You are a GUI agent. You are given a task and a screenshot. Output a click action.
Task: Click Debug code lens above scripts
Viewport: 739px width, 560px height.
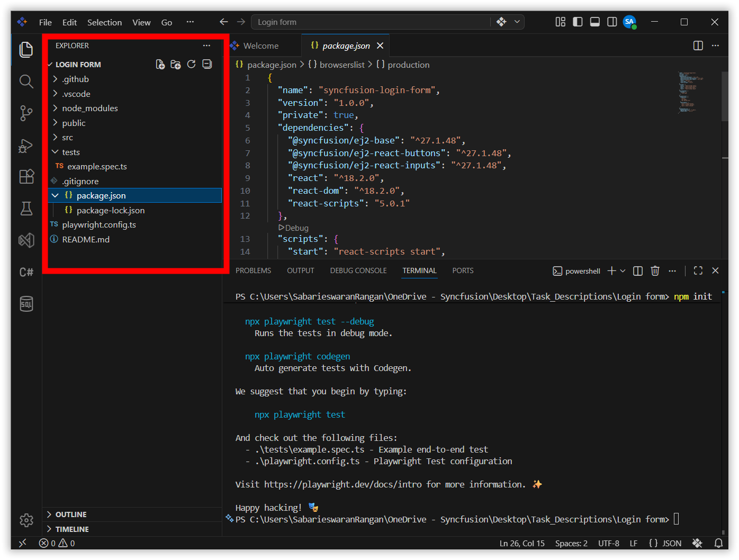tap(294, 228)
